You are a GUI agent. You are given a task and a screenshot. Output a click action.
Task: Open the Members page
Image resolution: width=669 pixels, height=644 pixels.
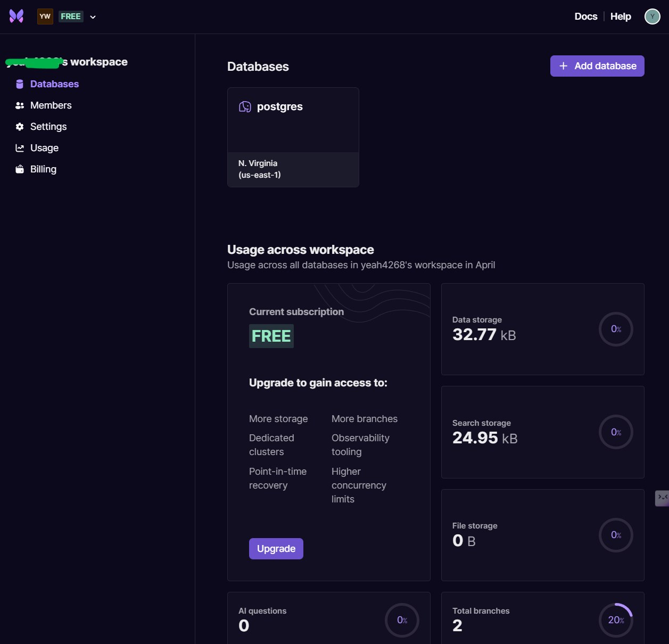51,105
